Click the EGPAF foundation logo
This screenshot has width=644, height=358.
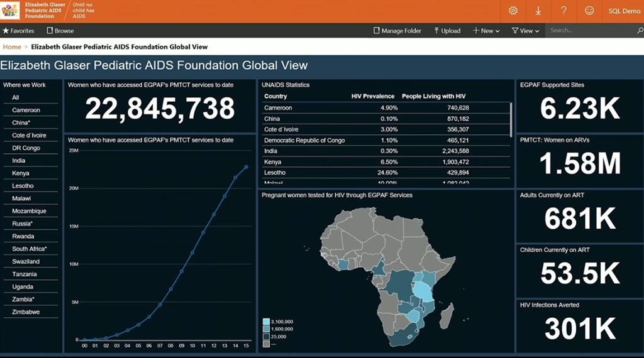(11, 11)
